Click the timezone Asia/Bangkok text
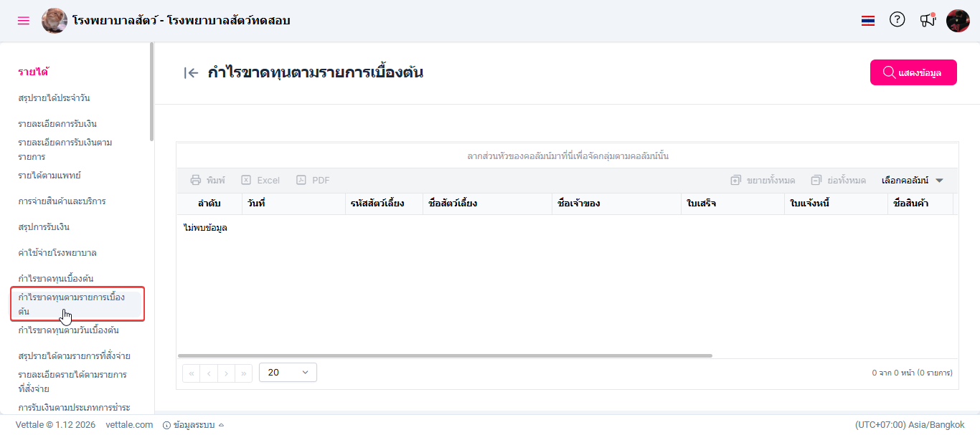 pyautogui.click(x=910, y=425)
